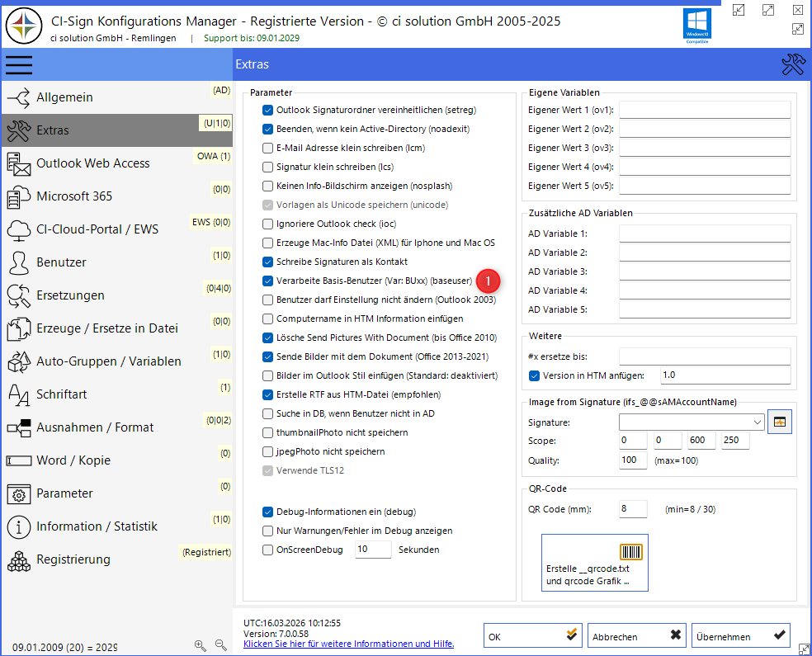
Task: Open the Signature dropdown list
Action: click(x=758, y=422)
